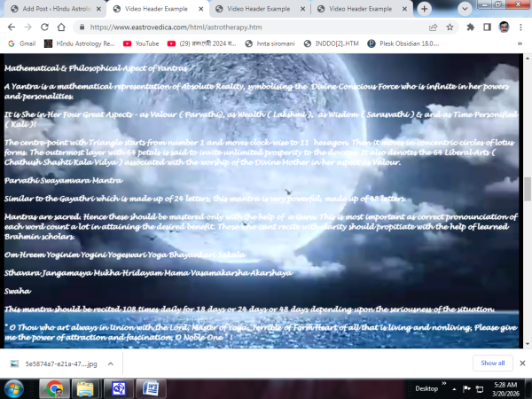Open Microsoft Word from the taskbar
Image resolution: width=532 pixels, height=399 pixels.
pyautogui.click(x=151, y=387)
